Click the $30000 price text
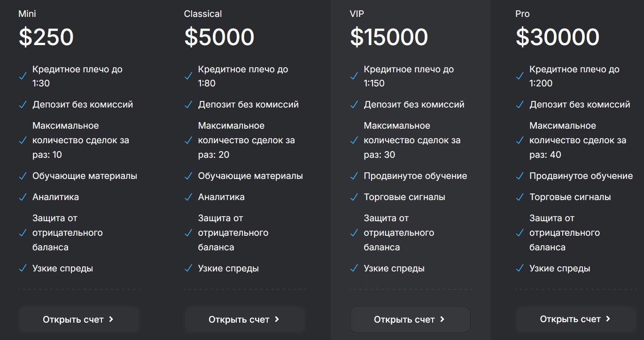The width and height of the screenshot is (644, 340). click(558, 38)
